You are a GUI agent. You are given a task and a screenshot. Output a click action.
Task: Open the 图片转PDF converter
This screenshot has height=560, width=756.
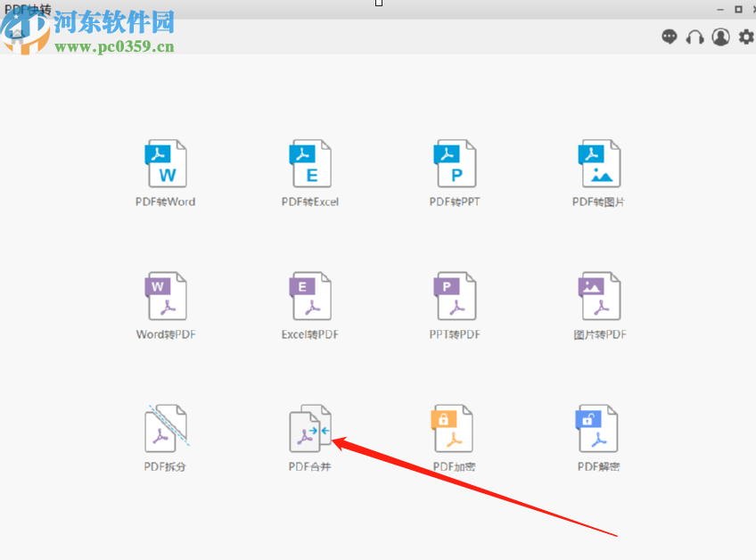pyautogui.click(x=599, y=294)
